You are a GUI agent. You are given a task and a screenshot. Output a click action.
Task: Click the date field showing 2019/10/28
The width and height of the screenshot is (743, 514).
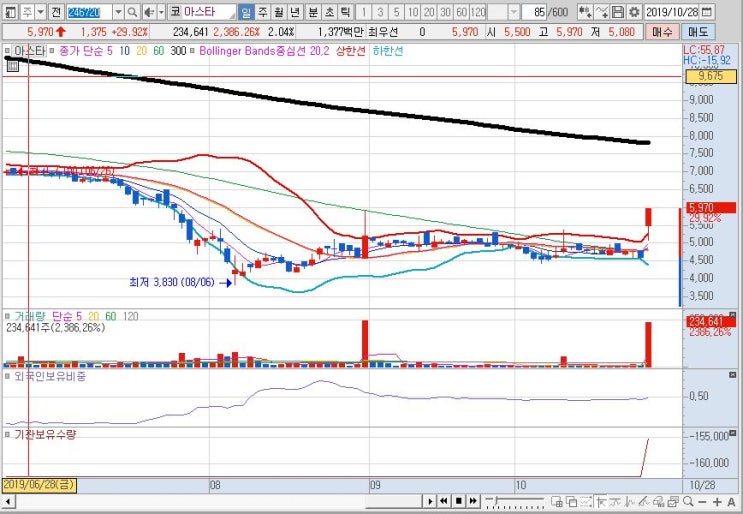(672, 12)
